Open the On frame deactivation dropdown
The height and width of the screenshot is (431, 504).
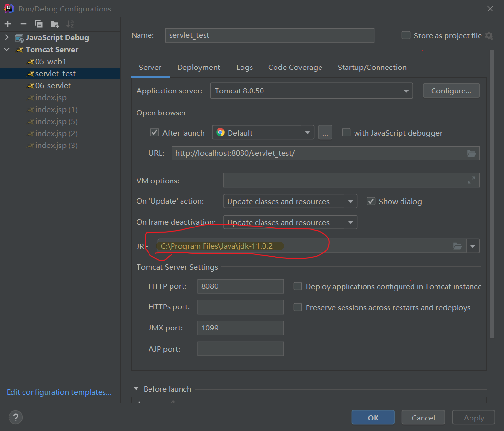pos(290,222)
